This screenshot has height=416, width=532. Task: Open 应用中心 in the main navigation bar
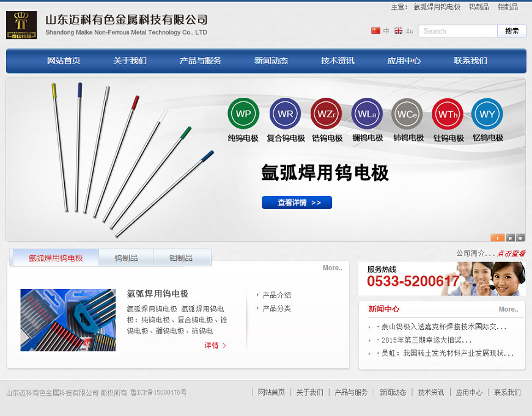[x=404, y=60]
